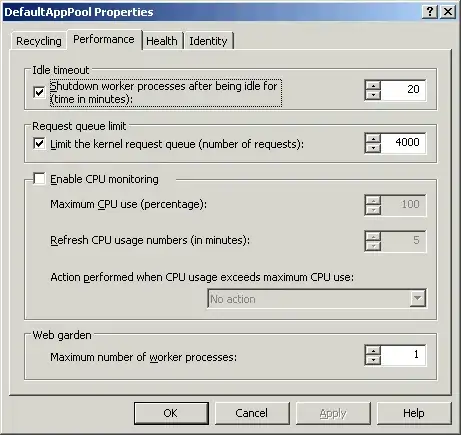Image resolution: width=461 pixels, height=435 pixels.
Task: Decrease kernel request queue limit spinner
Action: click(x=373, y=148)
